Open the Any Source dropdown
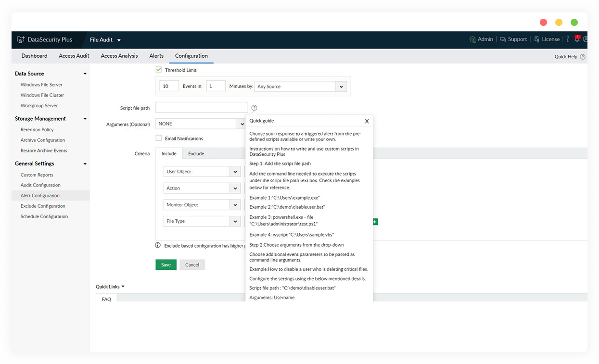The width and height of the screenshot is (599, 364). click(301, 87)
